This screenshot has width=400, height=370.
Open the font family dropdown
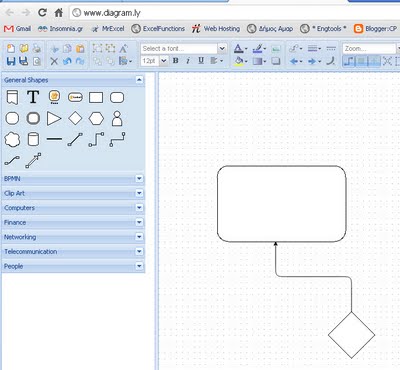(x=222, y=49)
